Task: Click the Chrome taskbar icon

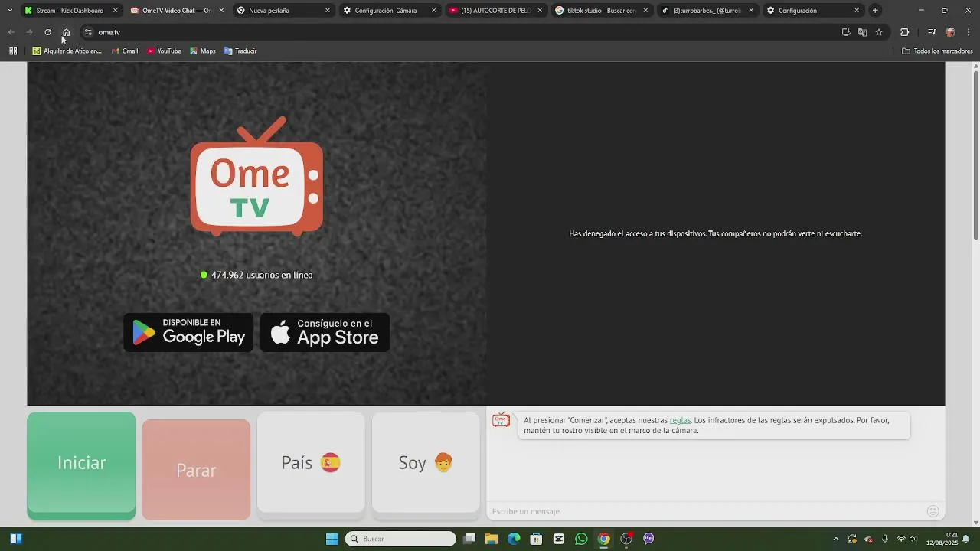Action: 604,539
